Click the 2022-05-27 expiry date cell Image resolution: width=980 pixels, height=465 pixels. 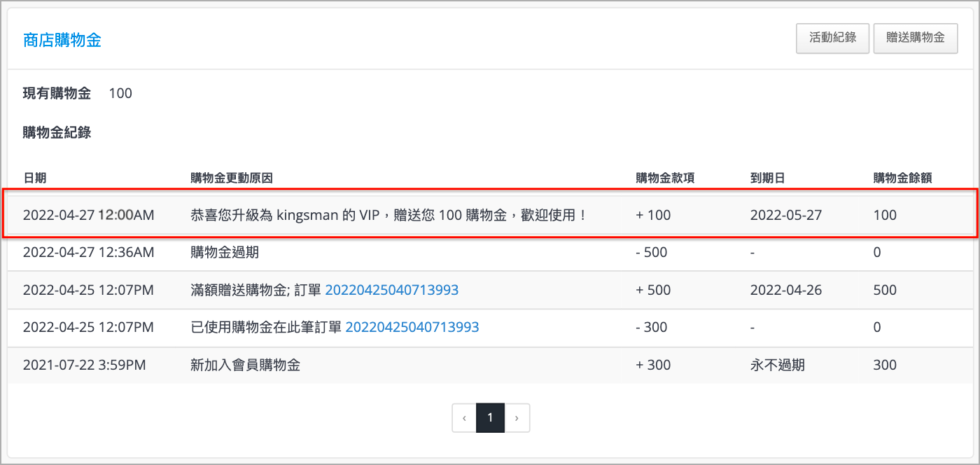[786, 215]
